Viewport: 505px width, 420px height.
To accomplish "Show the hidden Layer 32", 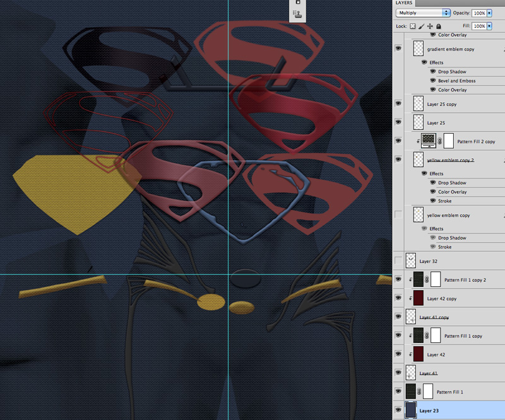I will click(398, 260).
